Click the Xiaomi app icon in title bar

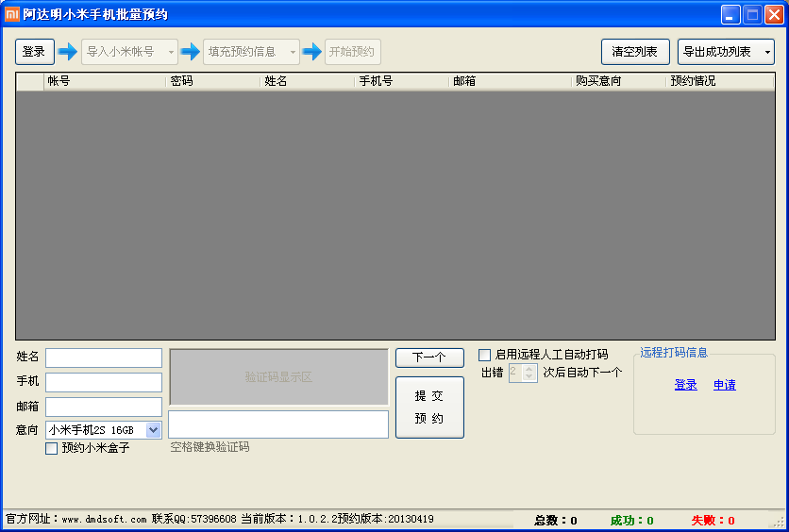[x=11, y=14]
